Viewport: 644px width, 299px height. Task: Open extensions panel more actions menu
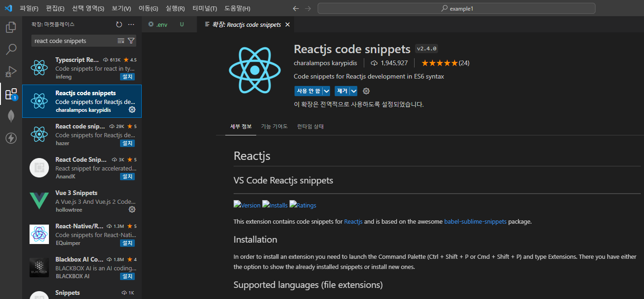click(131, 24)
